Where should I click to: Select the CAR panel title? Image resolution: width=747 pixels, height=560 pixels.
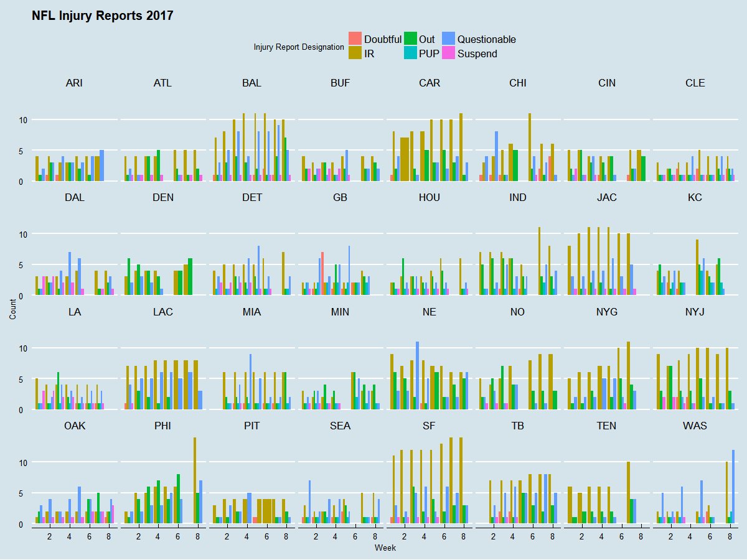pyautogui.click(x=430, y=83)
